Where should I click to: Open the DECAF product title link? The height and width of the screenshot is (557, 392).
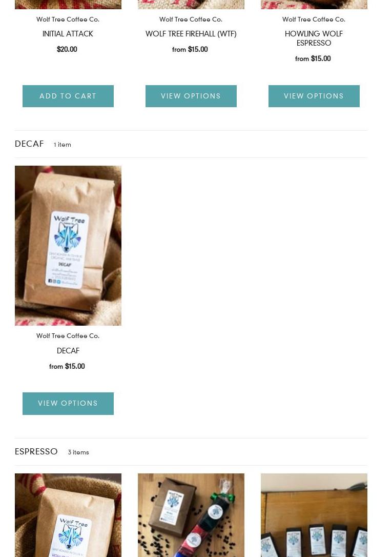pos(68,351)
